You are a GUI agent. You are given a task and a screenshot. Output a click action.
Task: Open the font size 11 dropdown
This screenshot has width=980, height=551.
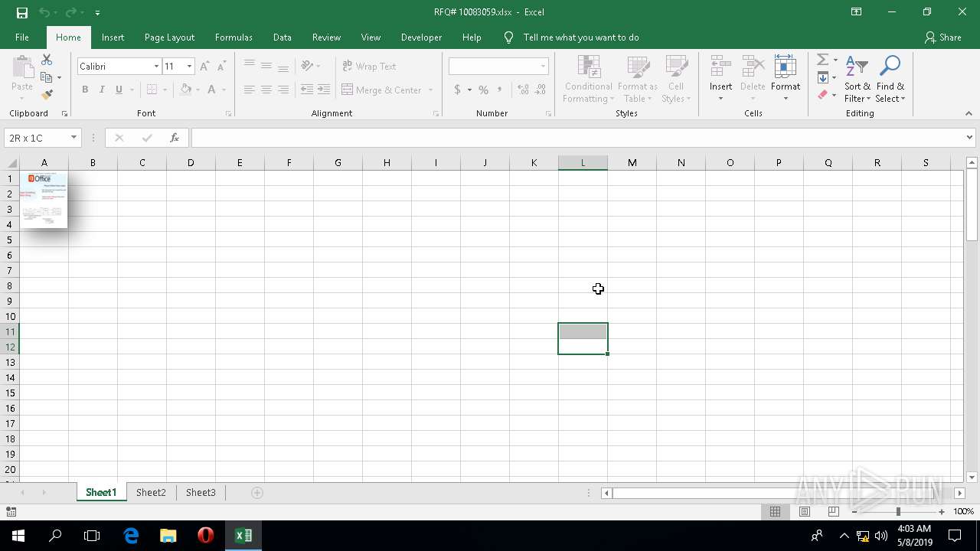coord(189,67)
